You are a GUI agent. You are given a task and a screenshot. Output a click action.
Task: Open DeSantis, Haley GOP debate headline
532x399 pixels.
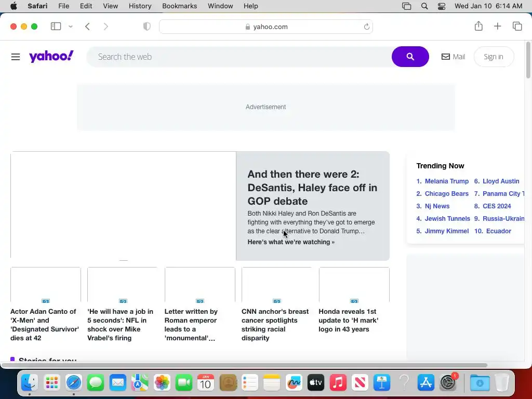coord(312,188)
